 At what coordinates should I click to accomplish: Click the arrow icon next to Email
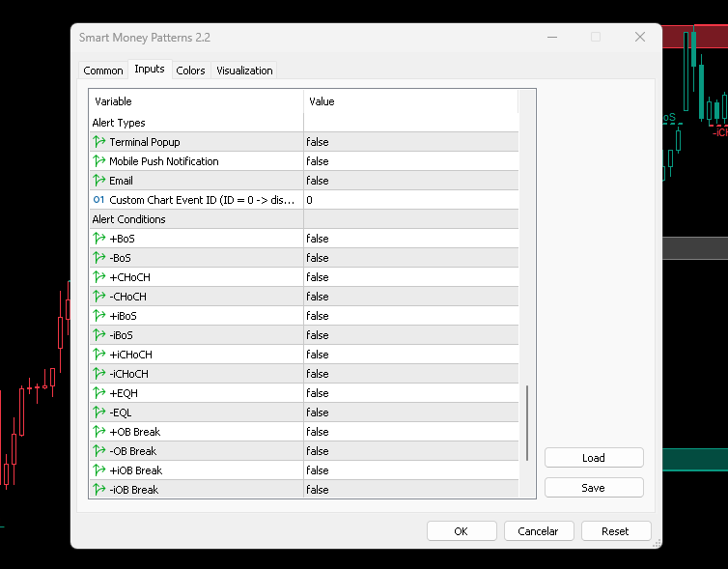(98, 181)
